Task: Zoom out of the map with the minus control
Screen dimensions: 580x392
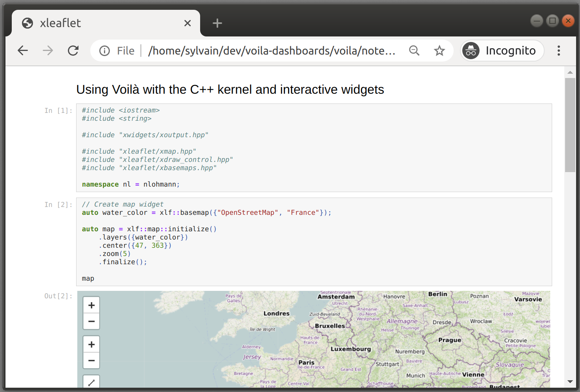Action: click(x=91, y=321)
